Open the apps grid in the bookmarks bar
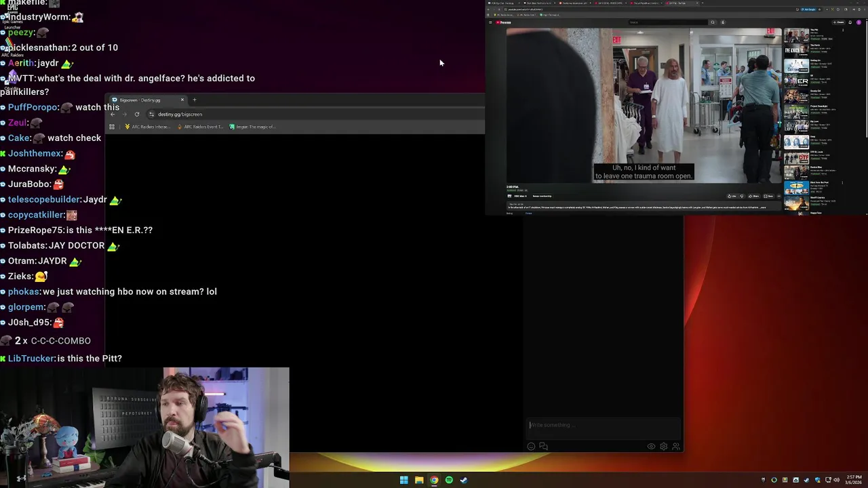Screen dimensions: 868x488 [x=112, y=127]
